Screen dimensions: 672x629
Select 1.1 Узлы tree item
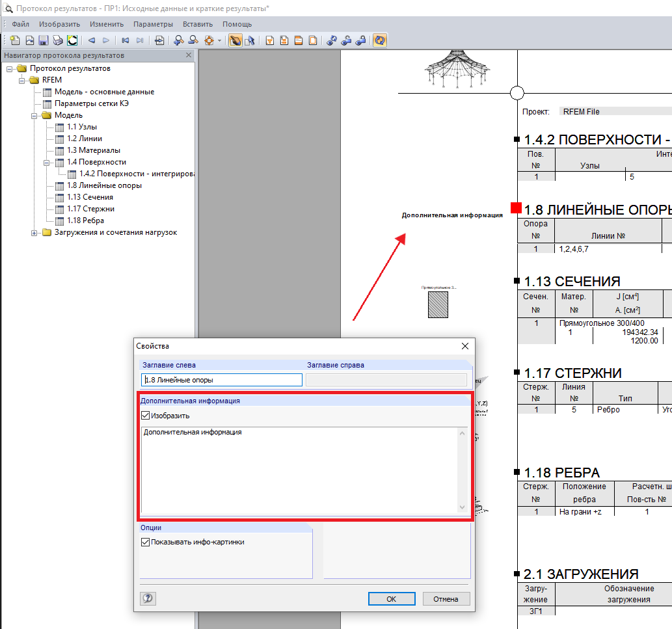pyautogui.click(x=82, y=127)
